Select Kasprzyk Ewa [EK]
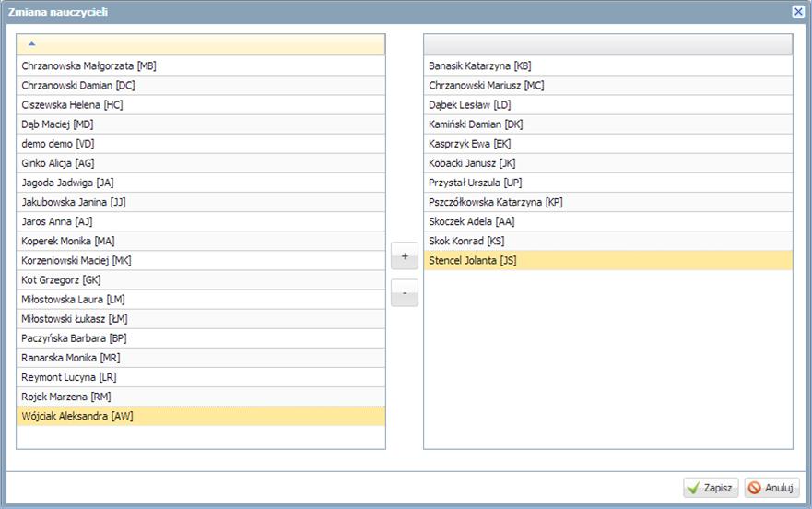Image resolution: width=812 pixels, height=509 pixels. [x=608, y=144]
